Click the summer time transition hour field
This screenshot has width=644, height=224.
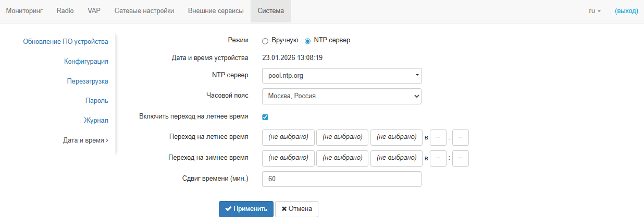click(438, 138)
